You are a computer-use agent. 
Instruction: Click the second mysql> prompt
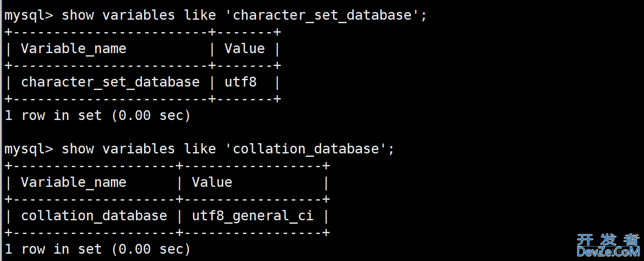pos(29,150)
